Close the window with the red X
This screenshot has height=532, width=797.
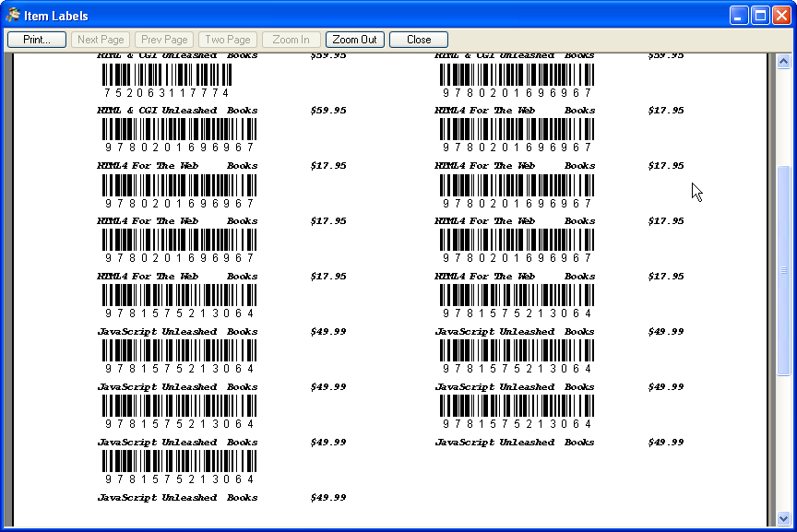click(781, 16)
